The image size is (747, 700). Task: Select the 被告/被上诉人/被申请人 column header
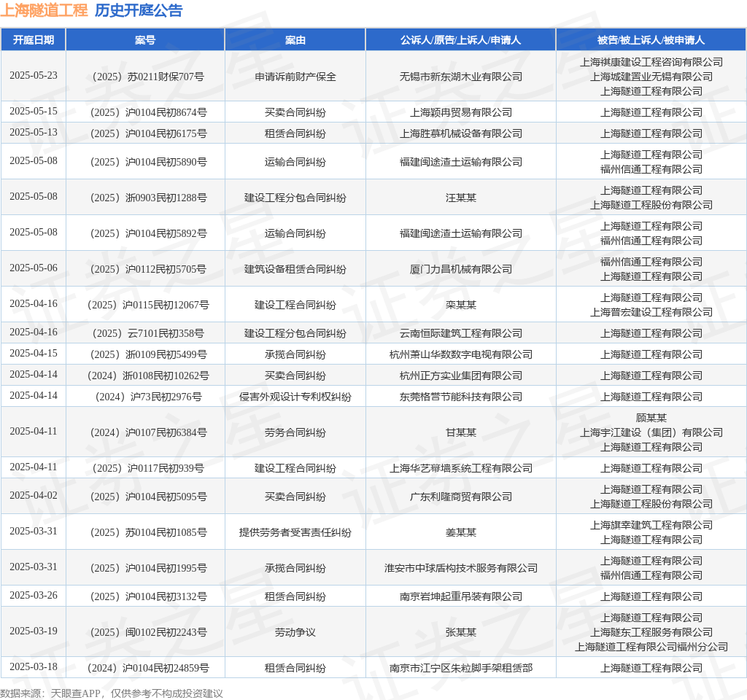point(651,40)
